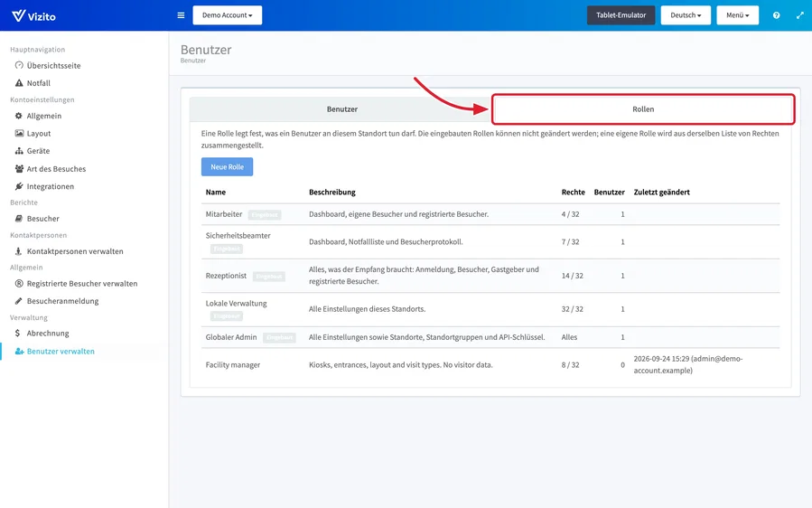The image size is (812, 508).
Task: Click the Layout image icon
Action: pyautogui.click(x=19, y=133)
